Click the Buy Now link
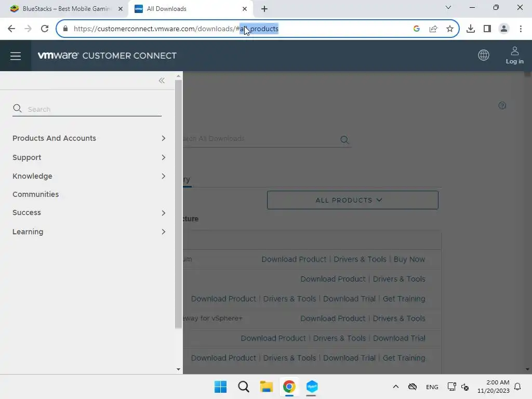The image size is (532, 399). point(409,259)
